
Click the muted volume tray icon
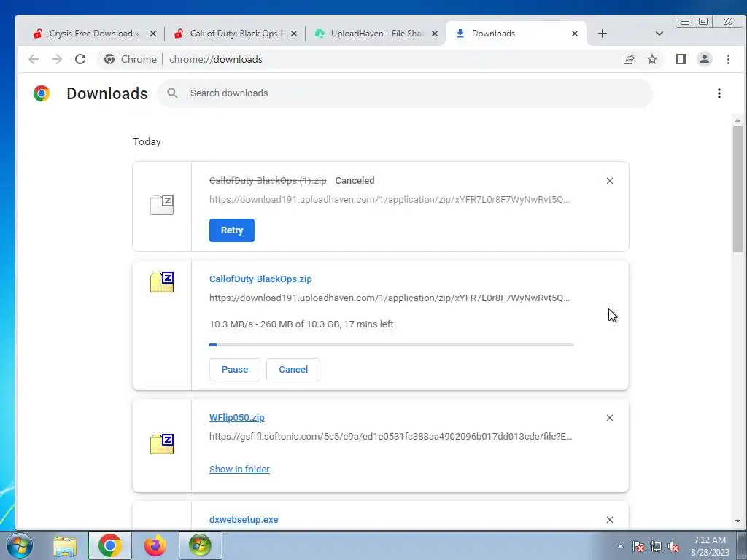[x=673, y=546]
